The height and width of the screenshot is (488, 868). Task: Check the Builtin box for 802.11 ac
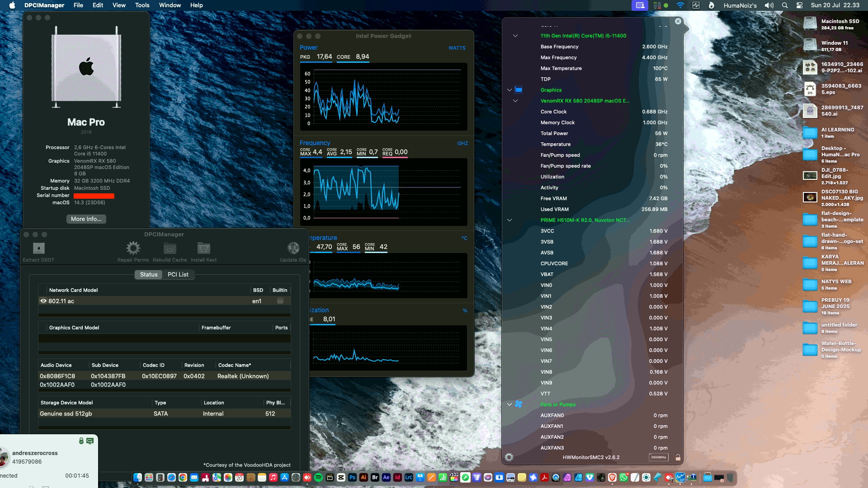[279, 300]
